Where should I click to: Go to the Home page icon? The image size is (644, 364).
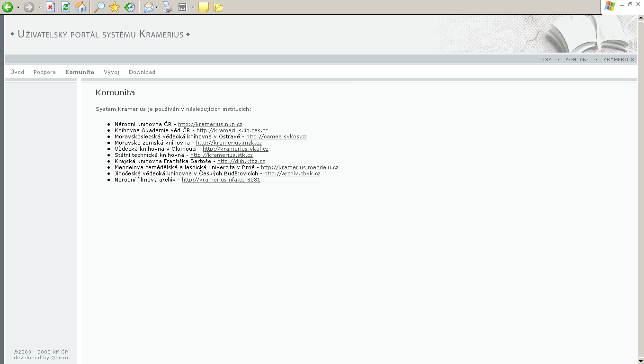[81, 7]
